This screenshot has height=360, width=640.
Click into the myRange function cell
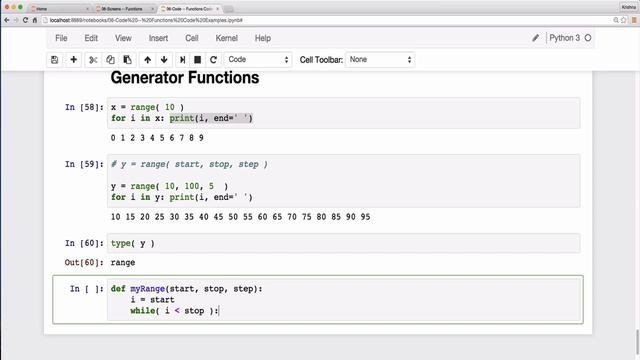tap(343, 300)
